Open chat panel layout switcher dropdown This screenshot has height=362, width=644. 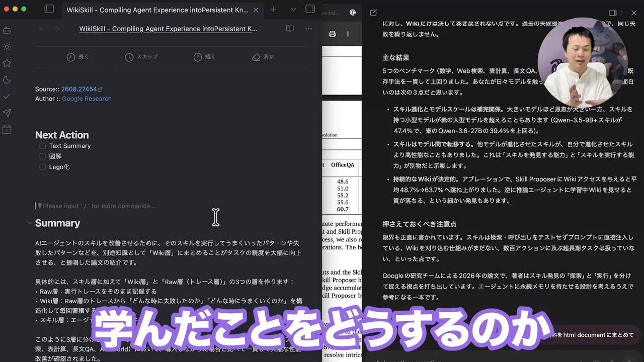coord(616,13)
